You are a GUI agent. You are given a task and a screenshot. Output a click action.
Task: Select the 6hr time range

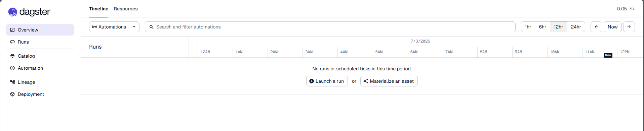[542, 27]
